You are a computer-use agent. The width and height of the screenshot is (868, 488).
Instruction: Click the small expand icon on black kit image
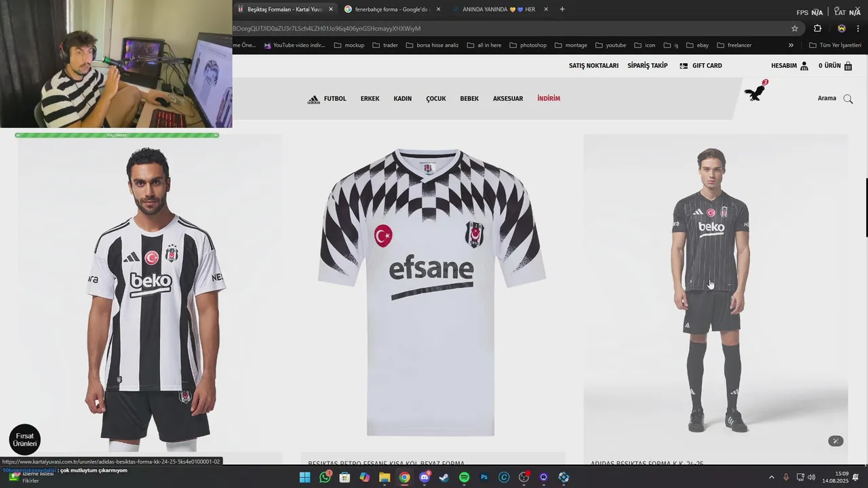point(835,441)
